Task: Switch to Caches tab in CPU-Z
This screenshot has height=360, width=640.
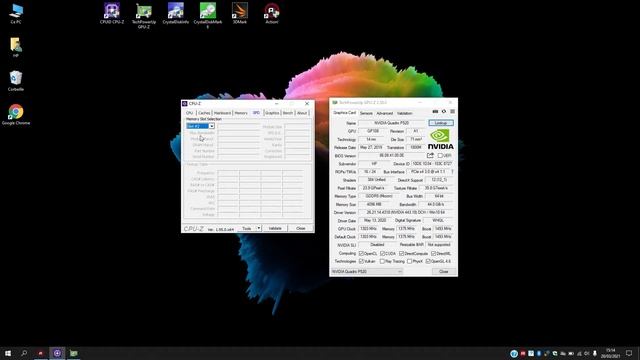Action: pos(204,113)
